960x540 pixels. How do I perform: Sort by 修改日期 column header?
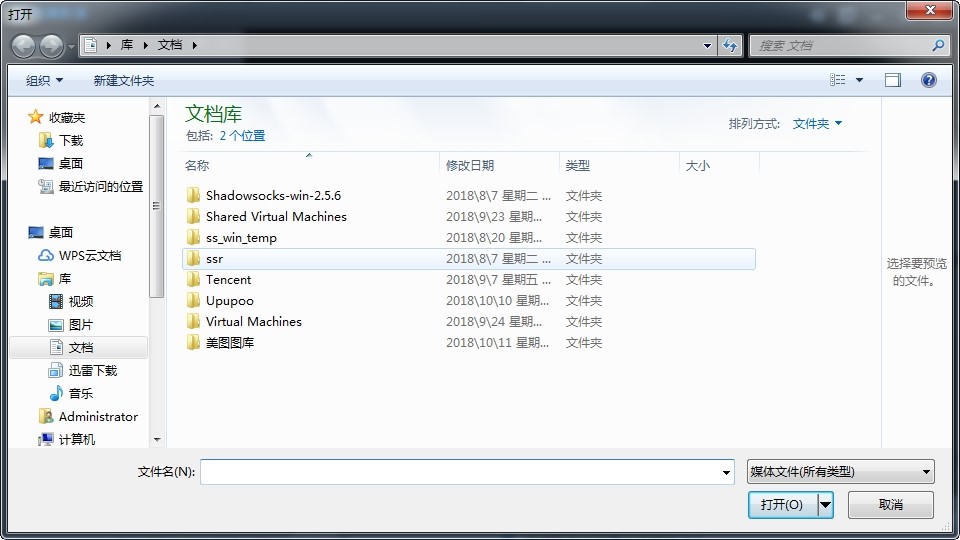pyautogui.click(x=500, y=165)
